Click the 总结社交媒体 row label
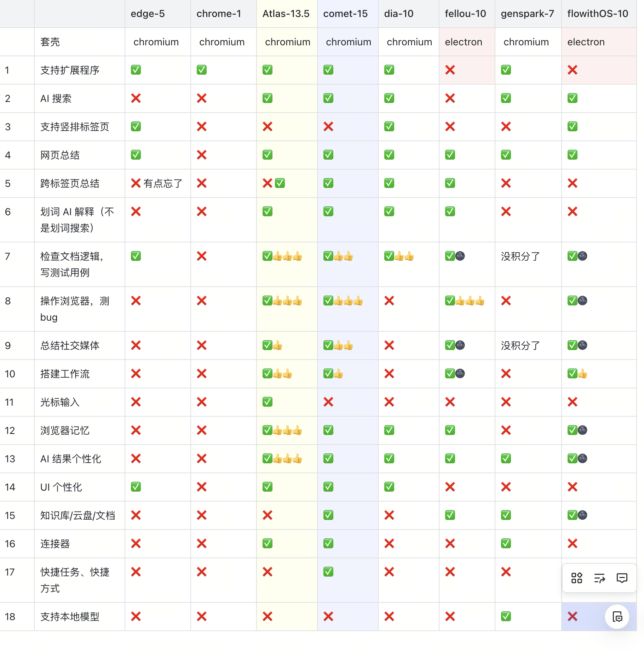This screenshot has height=652, width=644. click(70, 345)
